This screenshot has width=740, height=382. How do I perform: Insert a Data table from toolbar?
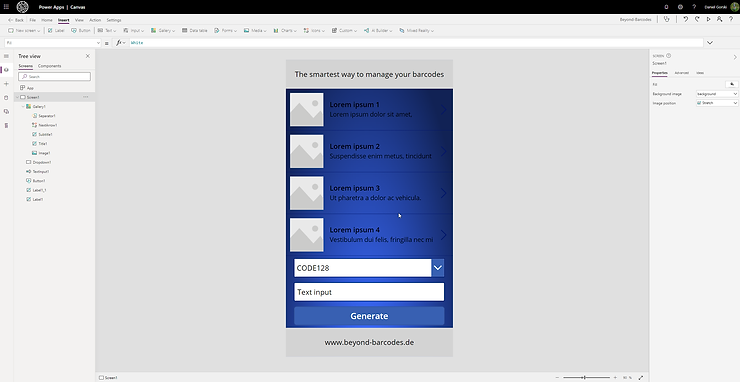click(x=194, y=30)
